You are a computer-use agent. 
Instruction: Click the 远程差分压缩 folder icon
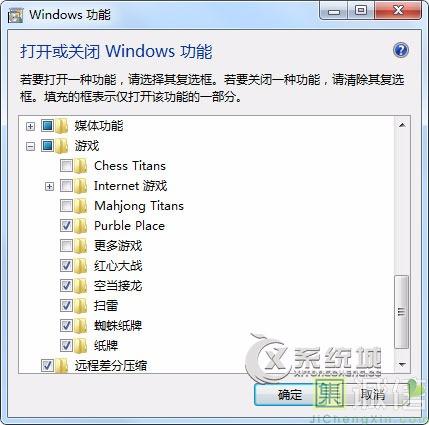click(x=61, y=366)
